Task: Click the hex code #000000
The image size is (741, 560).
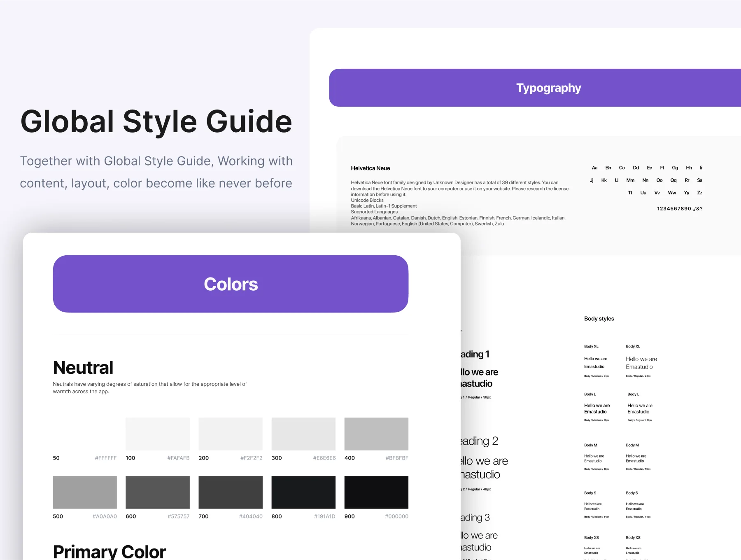Action: click(x=397, y=516)
